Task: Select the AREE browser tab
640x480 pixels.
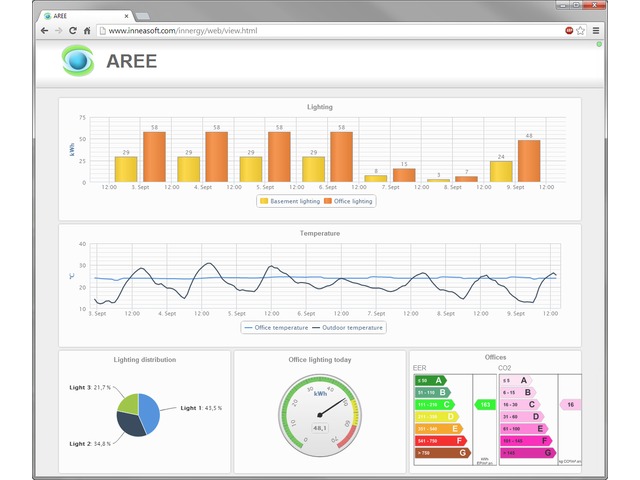Action: click(80, 15)
